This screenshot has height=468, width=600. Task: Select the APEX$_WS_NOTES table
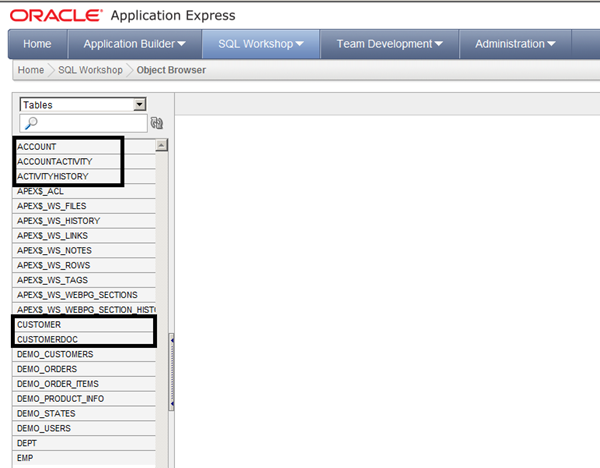point(84,250)
